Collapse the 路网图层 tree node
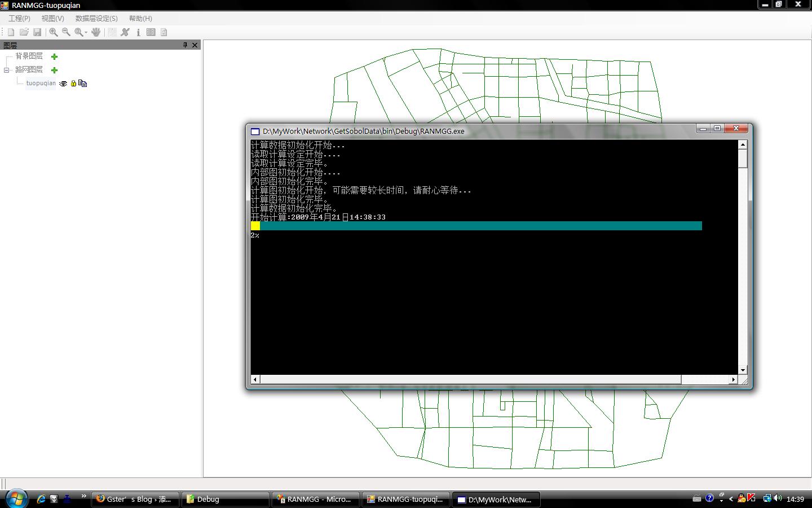 click(6, 70)
